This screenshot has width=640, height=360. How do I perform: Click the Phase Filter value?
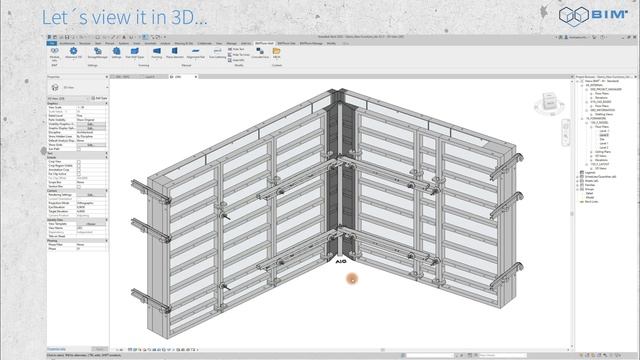pyautogui.click(x=91, y=244)
